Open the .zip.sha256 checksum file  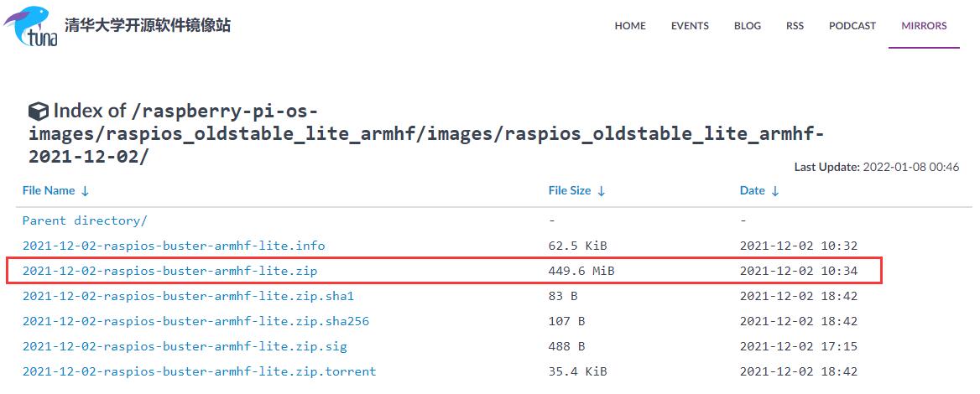[195, 321]
